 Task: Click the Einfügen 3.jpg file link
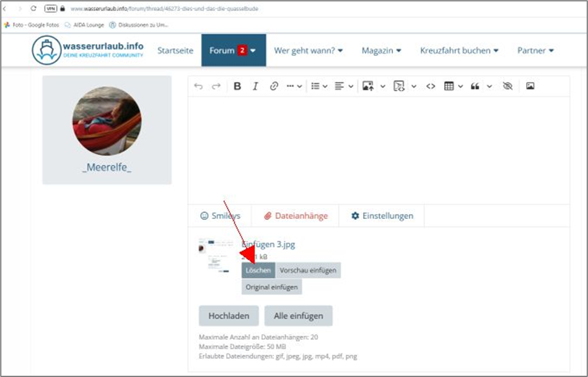[268, 244]
